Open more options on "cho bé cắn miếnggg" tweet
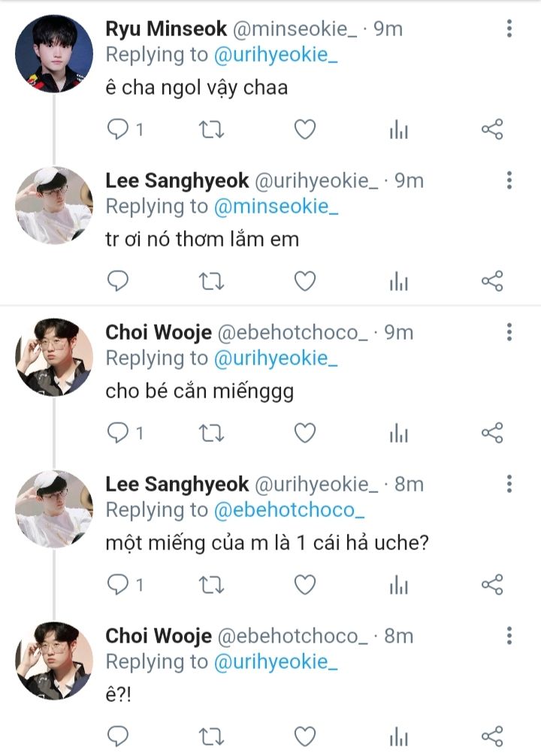Image resolution: width=541 pixels, height=756 pixels. point(509,332)
